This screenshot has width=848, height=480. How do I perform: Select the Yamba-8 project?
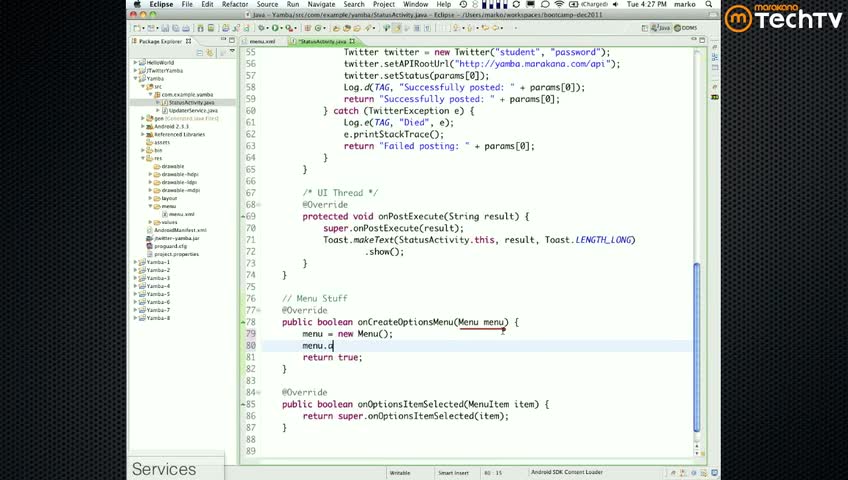pos(158,318)
